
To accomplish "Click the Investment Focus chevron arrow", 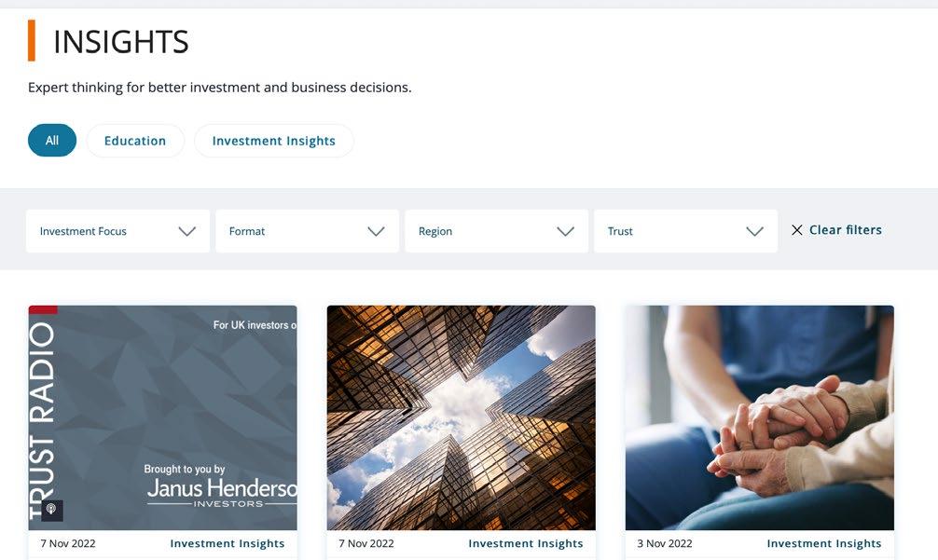I will pyautogui.click(x=187, y=231).
